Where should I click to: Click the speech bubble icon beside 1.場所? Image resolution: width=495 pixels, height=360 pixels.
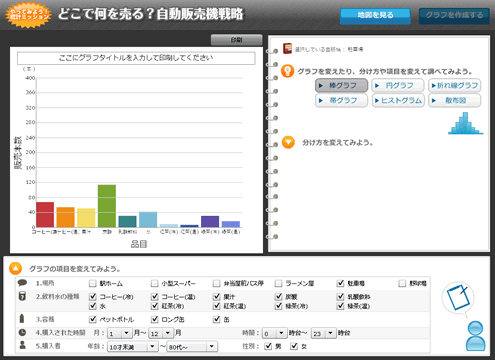(22, 283)
